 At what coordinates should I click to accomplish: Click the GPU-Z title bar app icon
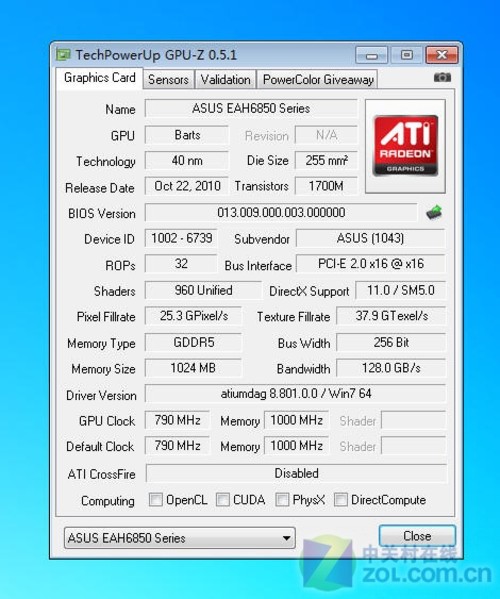point(63,55)
